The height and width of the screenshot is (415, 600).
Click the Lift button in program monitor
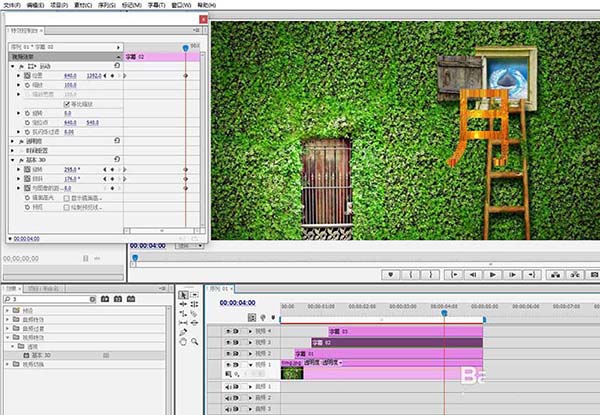555,275
